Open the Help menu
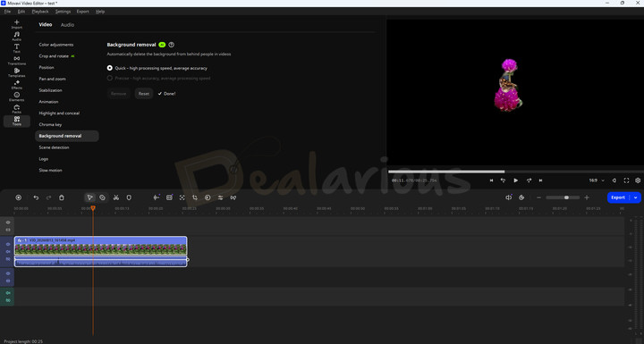644x344 pixels. point(100,12)
